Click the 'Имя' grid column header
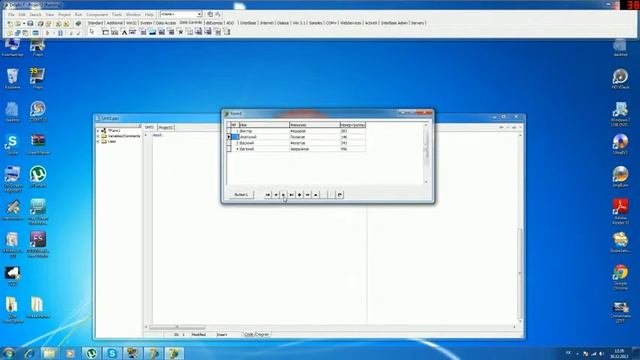This screenshot has width=640, height=360. coord(264,125)
